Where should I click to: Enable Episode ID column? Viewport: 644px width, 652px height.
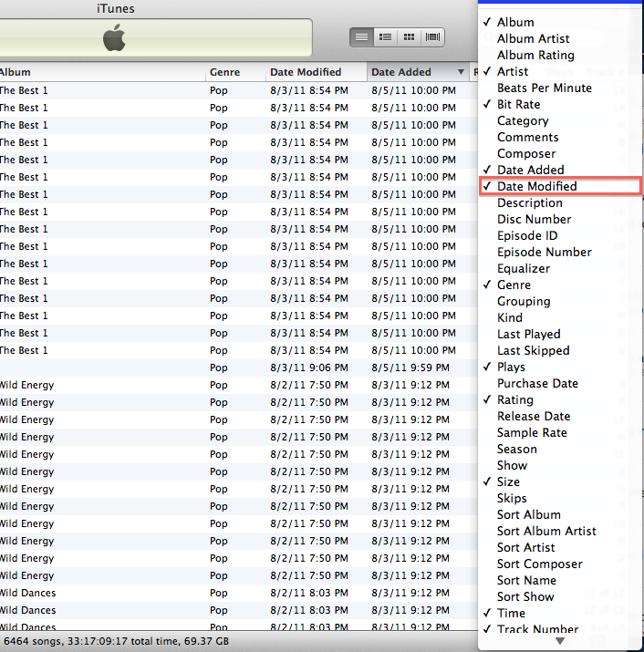click(559, 236)
